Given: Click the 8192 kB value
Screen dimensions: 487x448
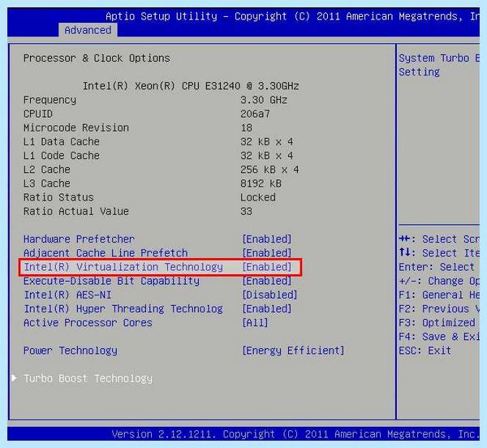Looking at the screenshot, I should tap(261, 183).
